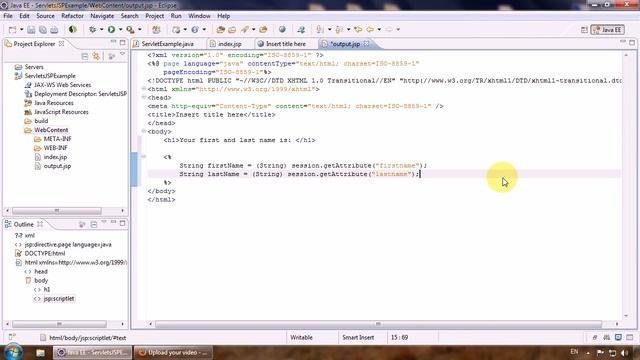Open the Navigate menu

pos(102,16)
